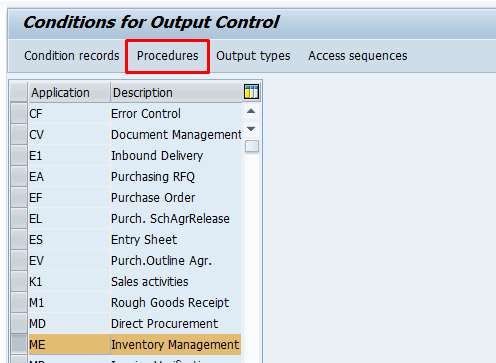Click the scrollbar thumb handle

252,146
